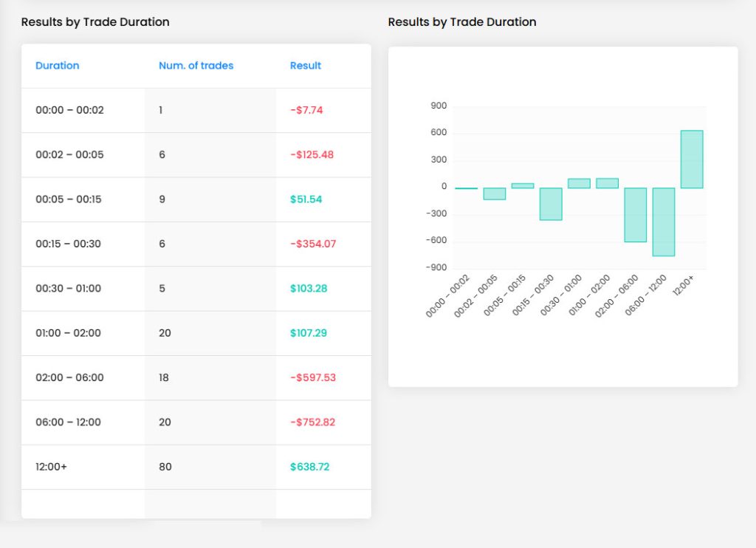
Task: Sort by the Duration column header
Action: tap(58, 66)
